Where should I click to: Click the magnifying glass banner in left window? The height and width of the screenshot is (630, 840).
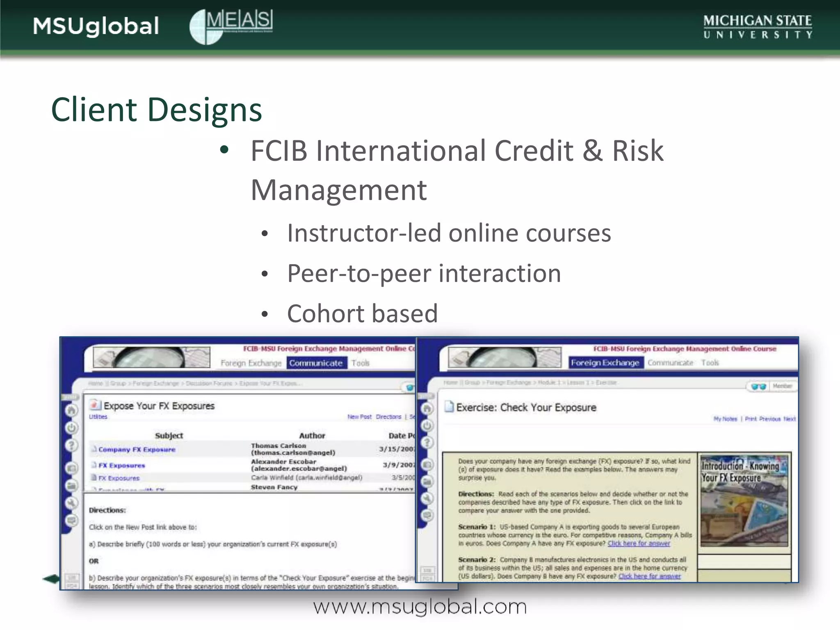point(152,357)
